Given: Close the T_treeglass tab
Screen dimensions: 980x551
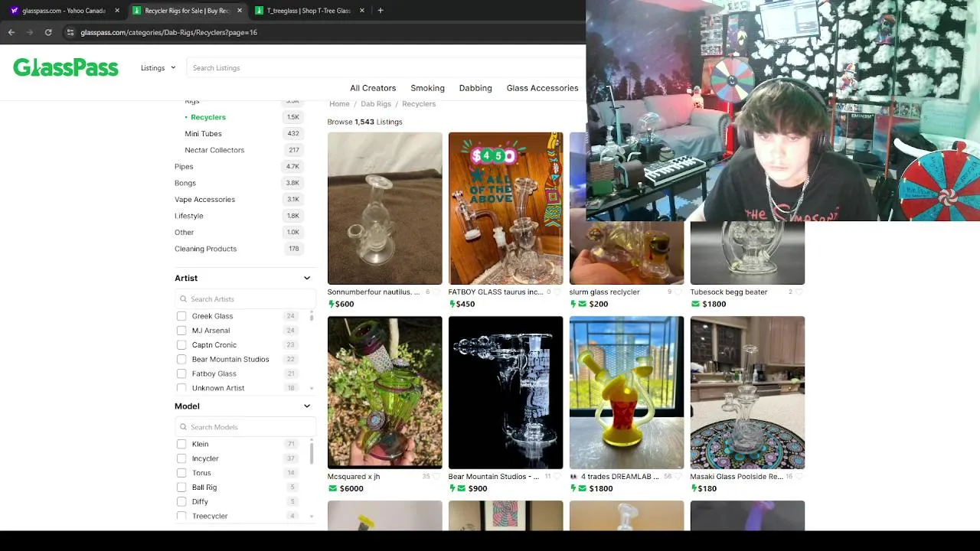Looking at the screenshot, I should pyautogui.click(x=362, y=11).
